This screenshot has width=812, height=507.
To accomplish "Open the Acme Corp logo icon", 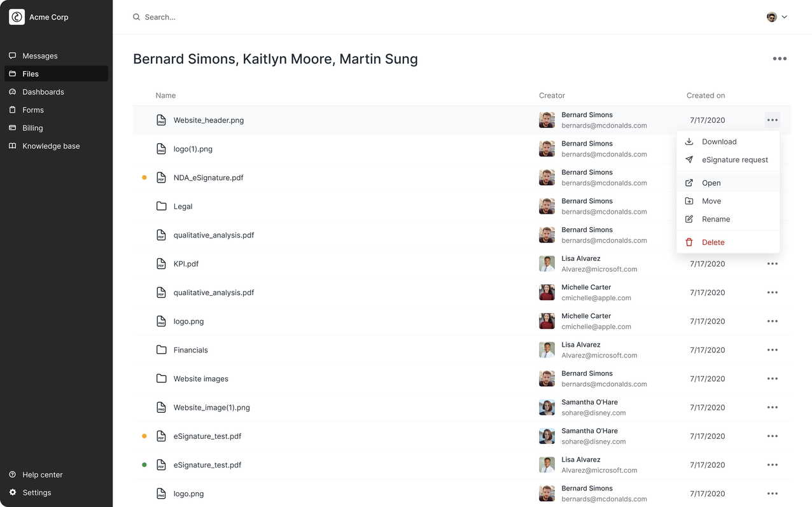I will point(17,17).
